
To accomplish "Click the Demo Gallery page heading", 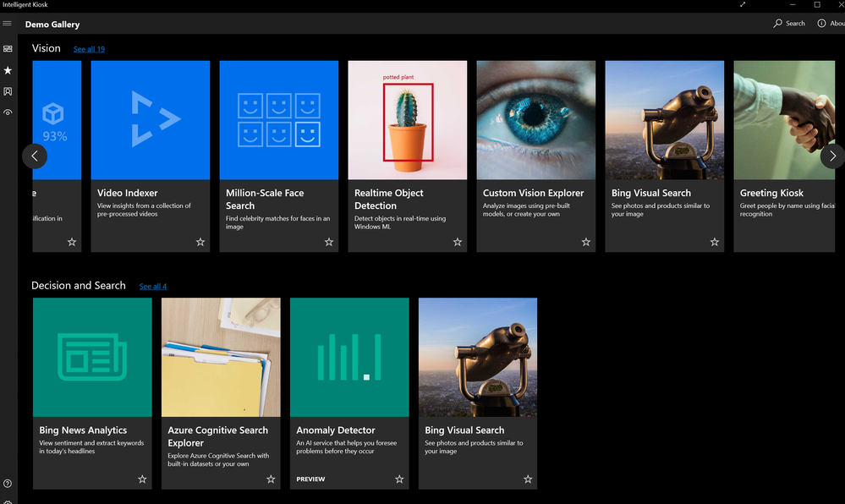I will [x=52, y=25].
